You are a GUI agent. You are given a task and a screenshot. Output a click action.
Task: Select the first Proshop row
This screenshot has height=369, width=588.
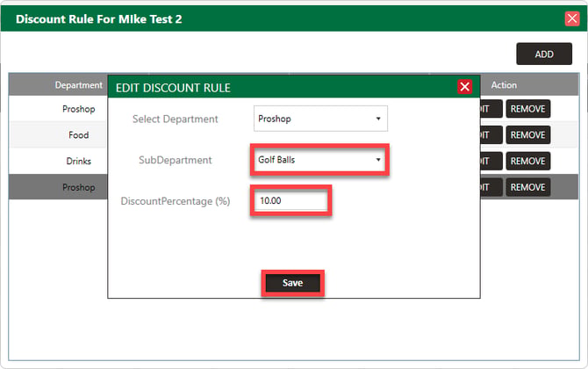click(x=59, y=109)
